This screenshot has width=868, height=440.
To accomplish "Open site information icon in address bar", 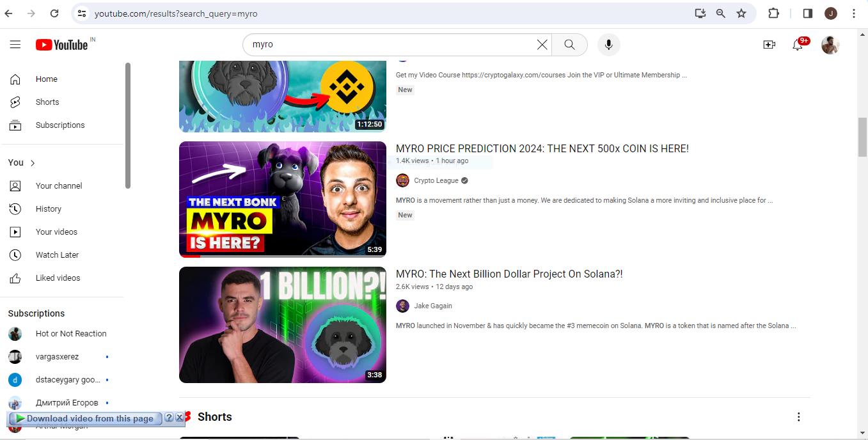I will [81, 13].
